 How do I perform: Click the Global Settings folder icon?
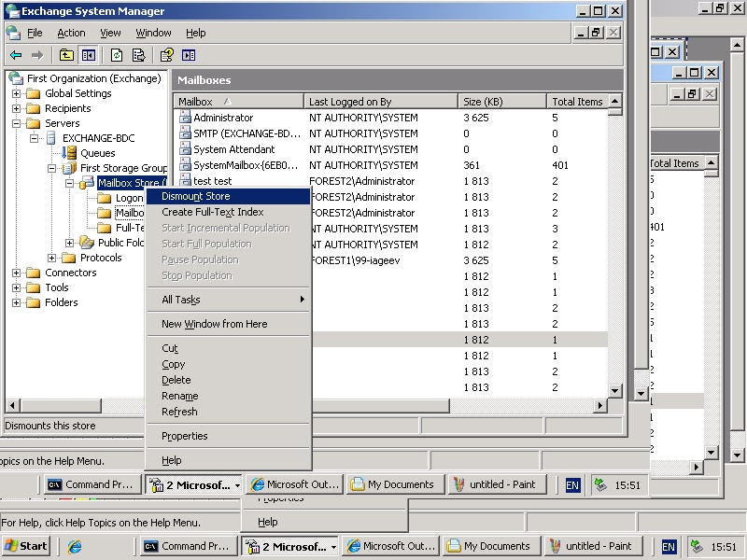pos(34,93)
